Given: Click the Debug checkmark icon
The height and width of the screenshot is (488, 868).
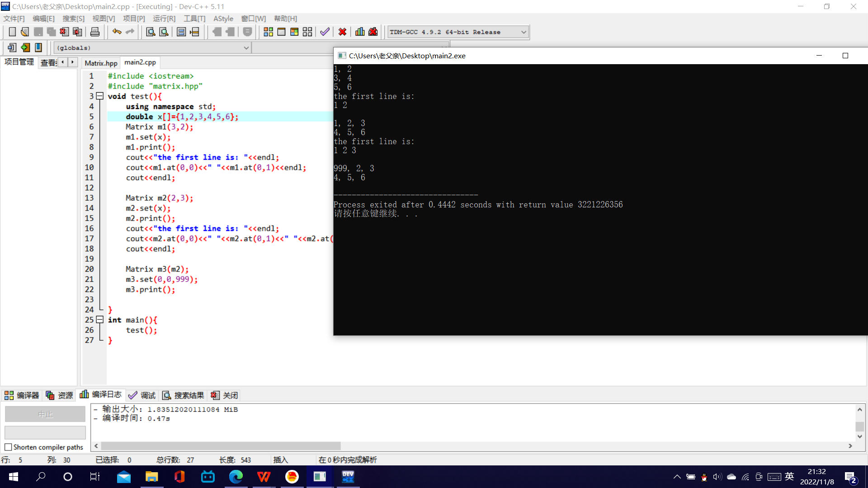Looking at the screenshot, I should 325,32.
